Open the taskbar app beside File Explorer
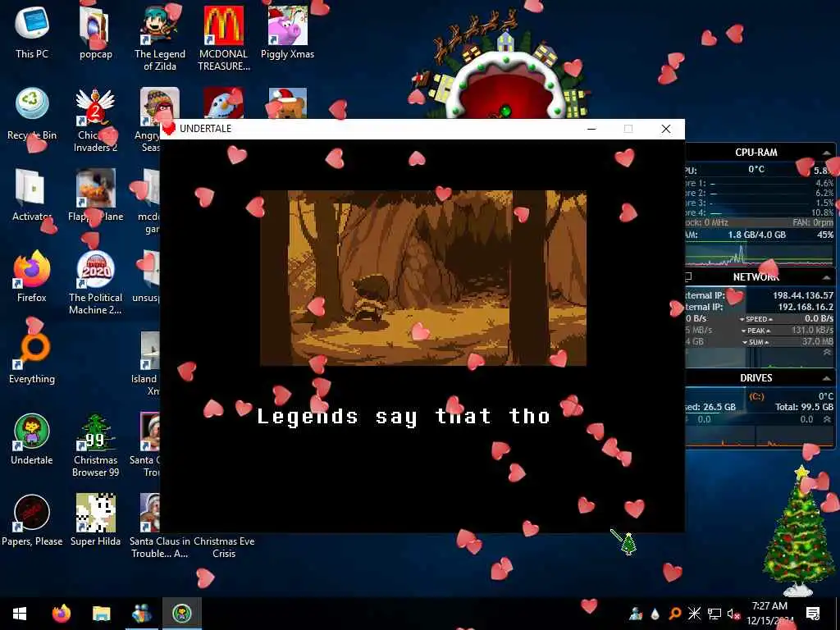 pos(142,614)
